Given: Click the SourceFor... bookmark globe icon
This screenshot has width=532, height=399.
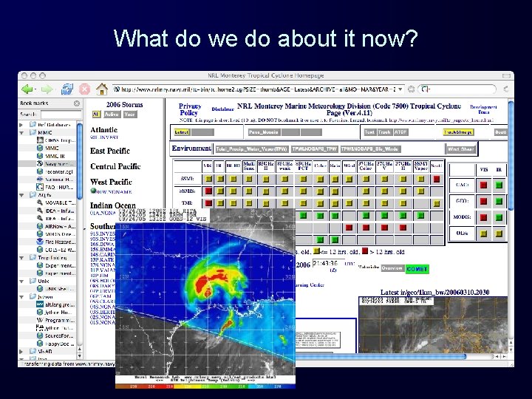Looking at the screenshot, I should (x=40, y=335).
